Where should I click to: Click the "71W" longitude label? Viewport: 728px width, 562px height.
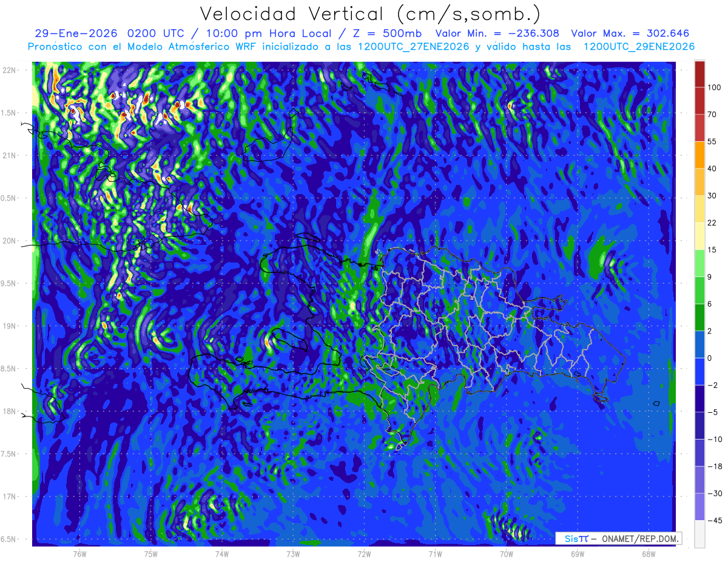(435, 554)
